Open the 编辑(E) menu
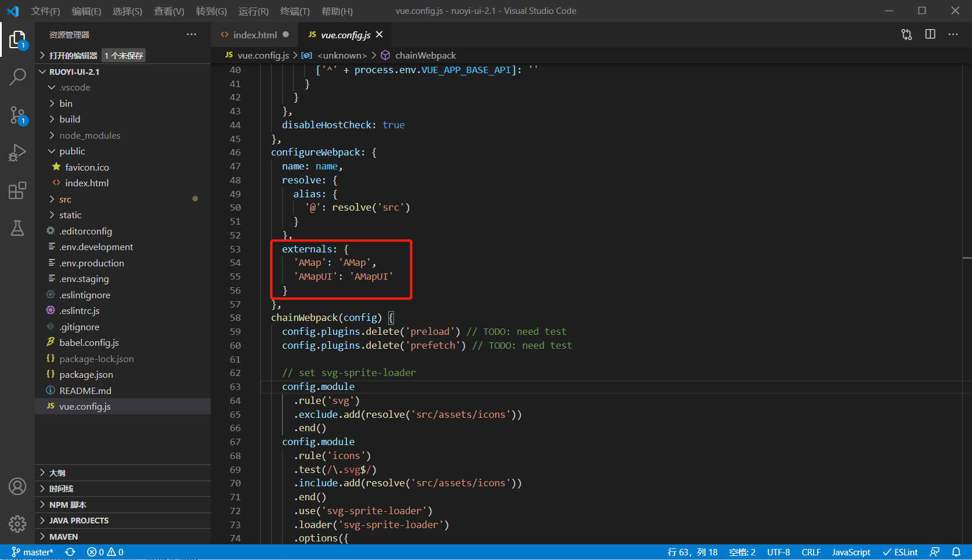The height and width of the screenshot is (560, 972). [86, 11]
